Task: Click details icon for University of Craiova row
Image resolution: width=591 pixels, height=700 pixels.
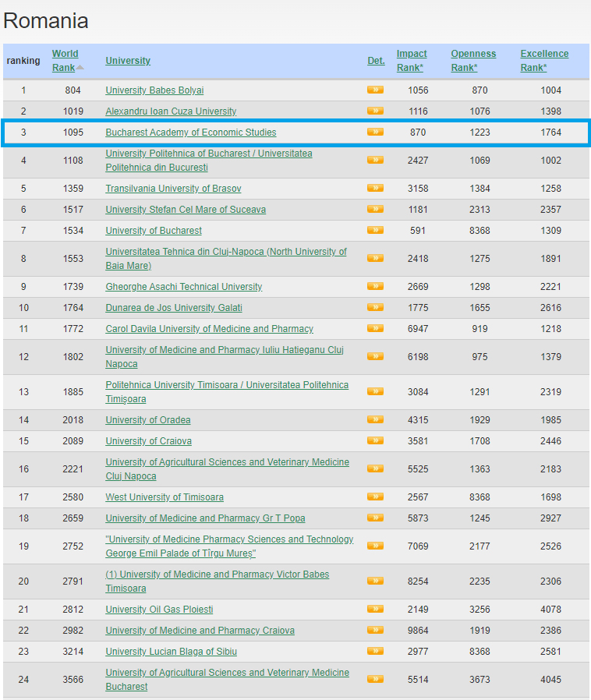Action: (x=375, y=440)
